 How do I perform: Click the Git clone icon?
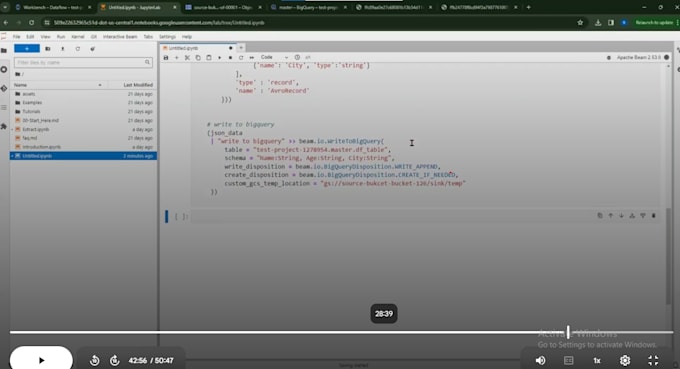coord(92,49)
